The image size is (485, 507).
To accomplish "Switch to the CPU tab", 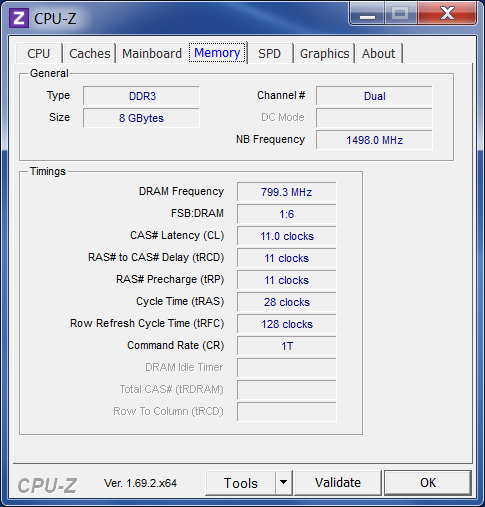I will (39, 53).
